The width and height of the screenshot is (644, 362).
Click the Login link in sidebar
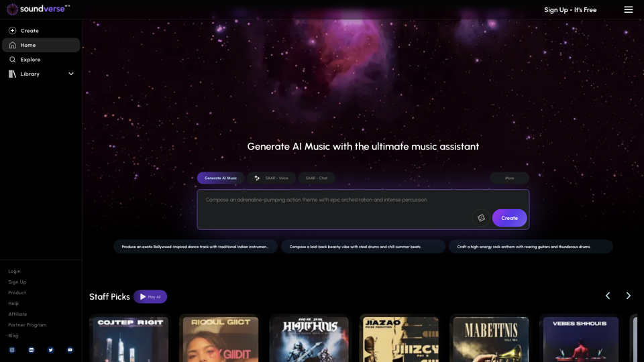(x=14, y=271)
